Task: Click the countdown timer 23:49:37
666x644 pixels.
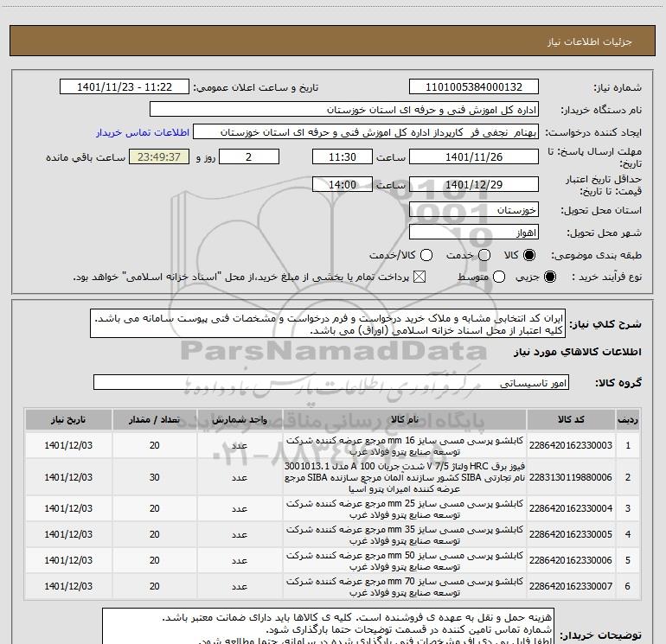Action: (x=159, y=156)
